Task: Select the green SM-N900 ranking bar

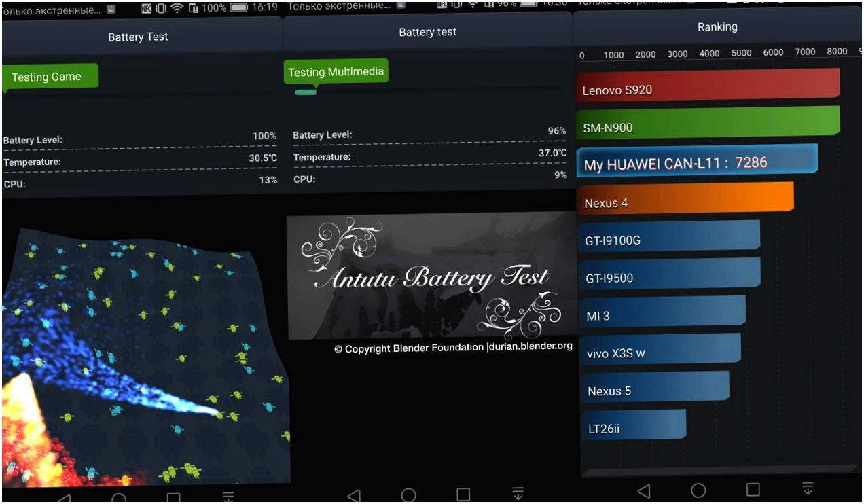Action: tap(708, 122)
